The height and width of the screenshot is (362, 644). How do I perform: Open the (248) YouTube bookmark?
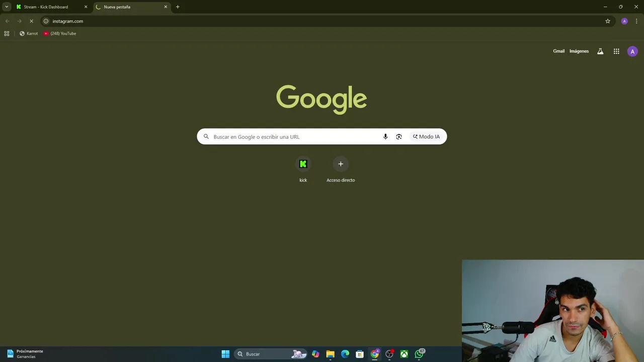coord(60,34)
